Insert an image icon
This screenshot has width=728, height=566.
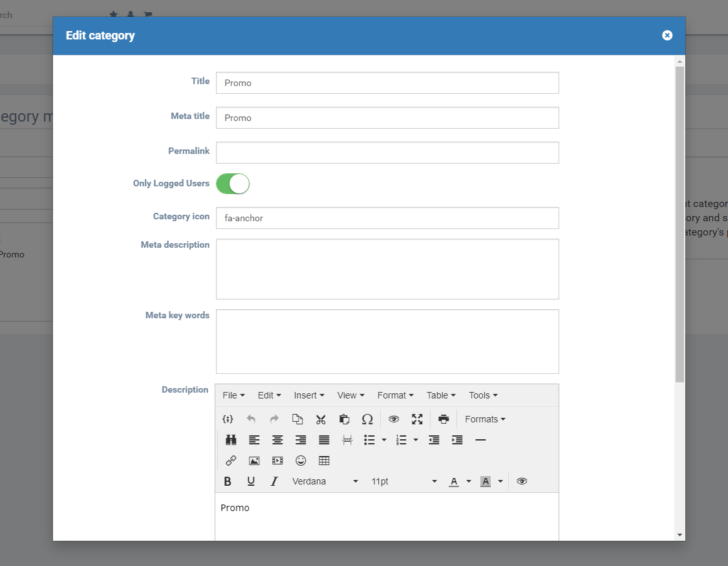(254, 461)
